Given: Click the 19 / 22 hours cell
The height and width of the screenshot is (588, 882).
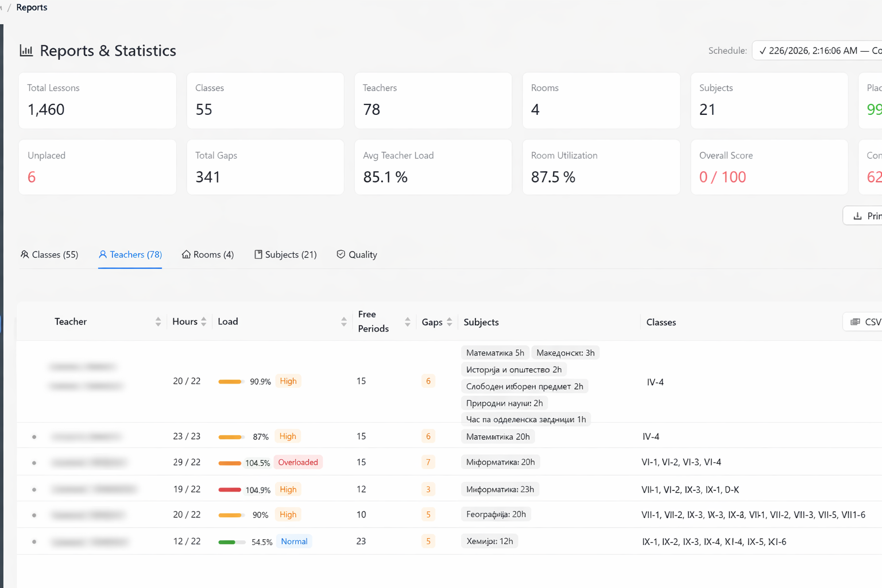Looking at the screenshot, I should click(187, 489).
